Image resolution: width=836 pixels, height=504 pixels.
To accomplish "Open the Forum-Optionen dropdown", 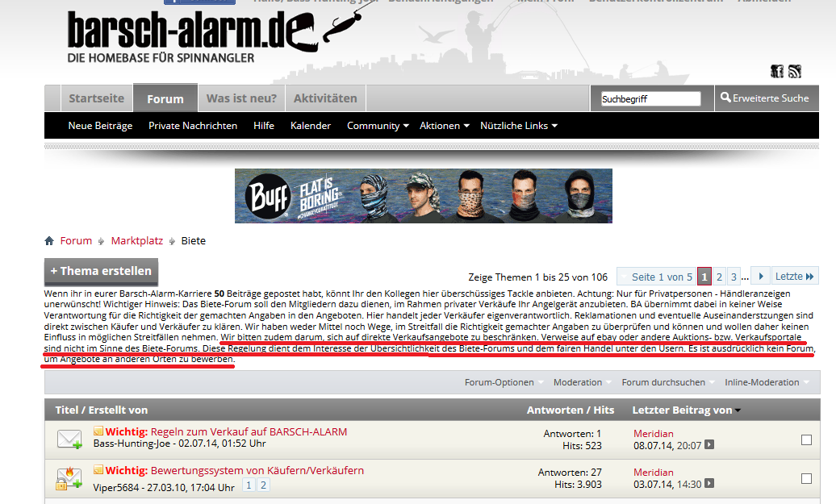I will coord(504,382).
